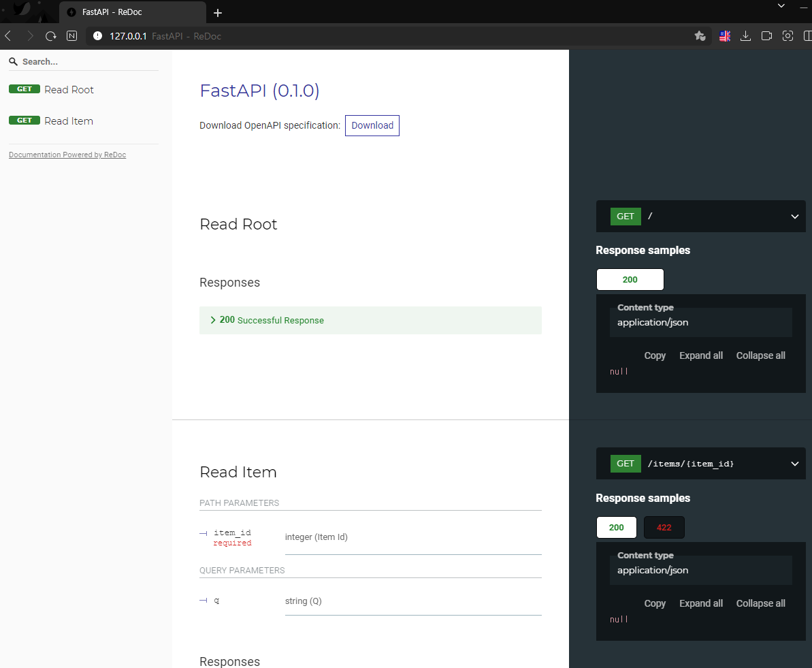Screen dimensions: 812x668
Task: Click the browser forward arrow
Action: click(x=29, y=36)
